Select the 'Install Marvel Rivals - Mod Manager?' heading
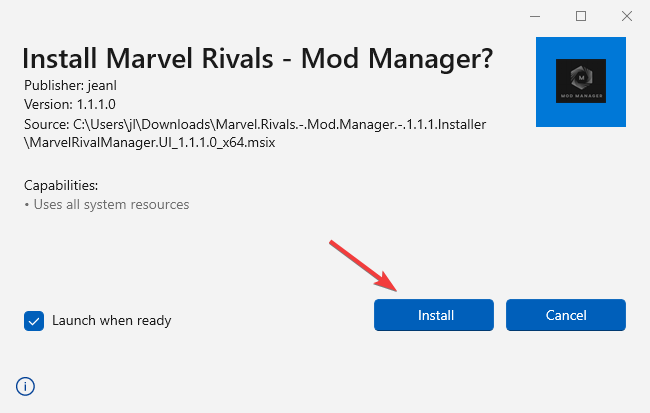Screen dimensions: 650x413 click(257, 58)
